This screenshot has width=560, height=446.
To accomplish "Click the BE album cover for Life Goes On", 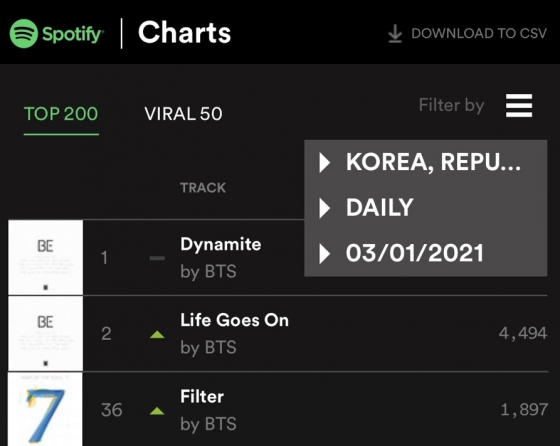I will [x=45, y=334].
